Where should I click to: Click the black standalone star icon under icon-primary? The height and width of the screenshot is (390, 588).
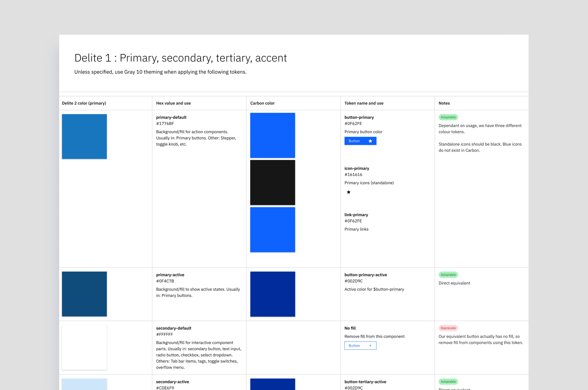[349, 192]
